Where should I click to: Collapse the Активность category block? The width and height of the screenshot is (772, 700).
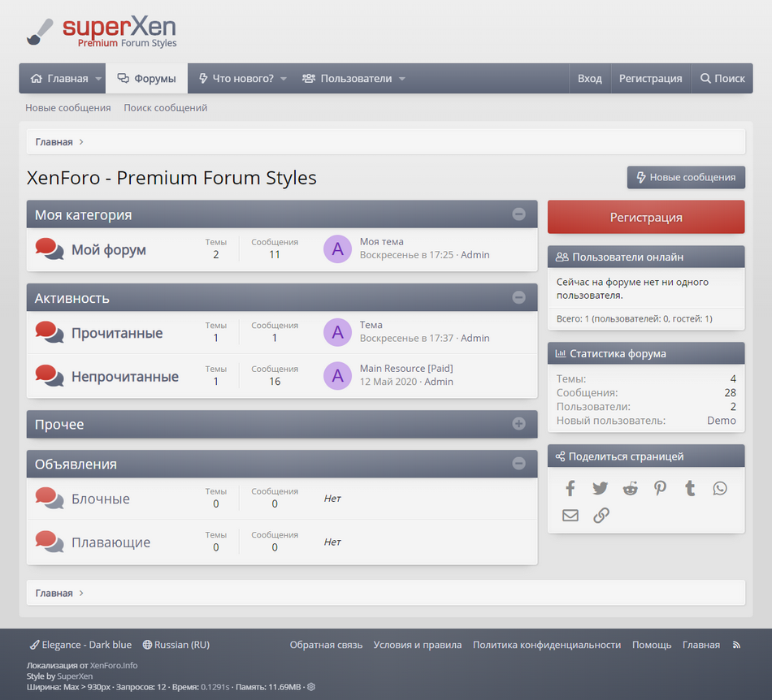coord(518,297)
